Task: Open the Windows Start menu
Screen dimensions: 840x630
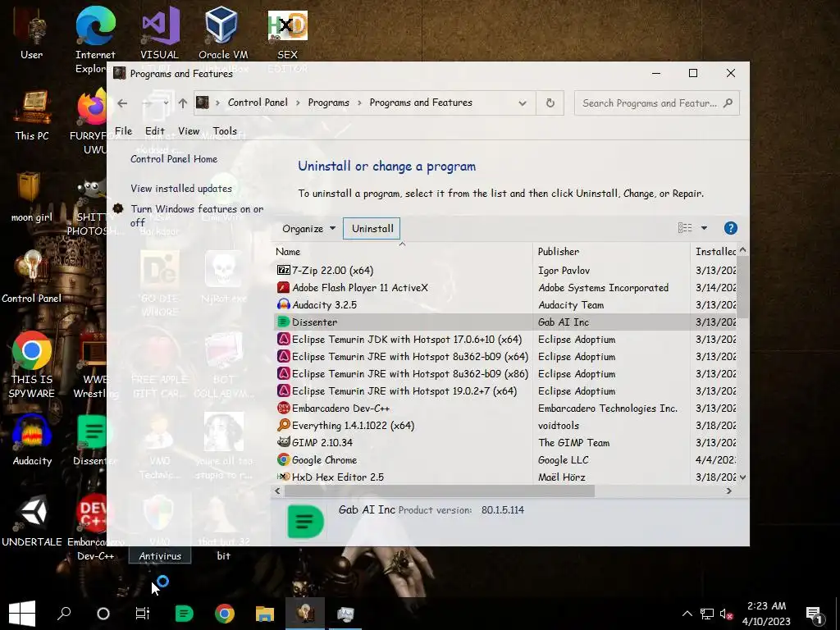Action: pos(22,614)
